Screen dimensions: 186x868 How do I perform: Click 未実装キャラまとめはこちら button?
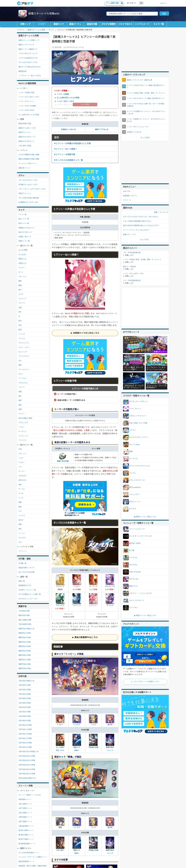[x=85, y=333]
